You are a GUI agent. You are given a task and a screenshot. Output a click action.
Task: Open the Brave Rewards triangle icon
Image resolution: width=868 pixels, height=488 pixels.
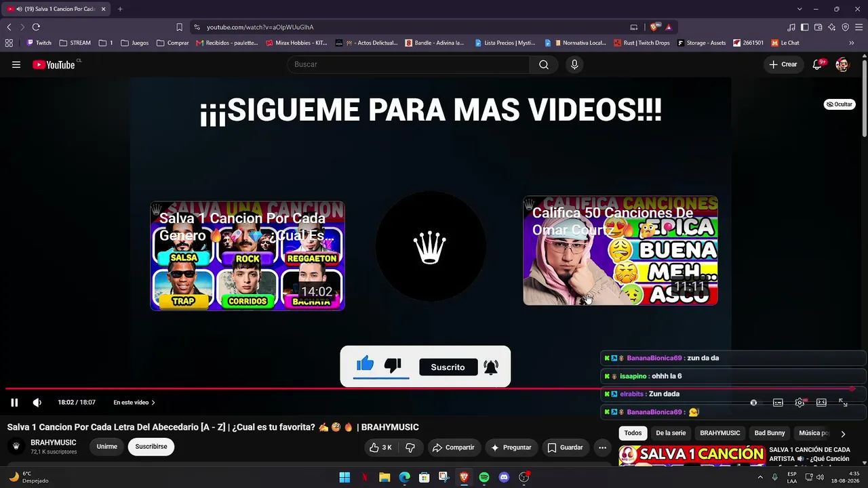669,27
